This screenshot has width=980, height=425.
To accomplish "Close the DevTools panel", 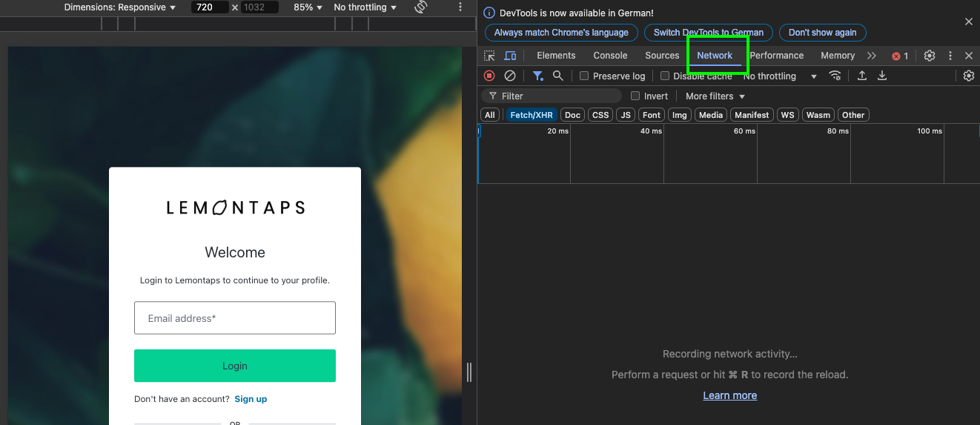I will pyautogui.click(x=968, y=56).
